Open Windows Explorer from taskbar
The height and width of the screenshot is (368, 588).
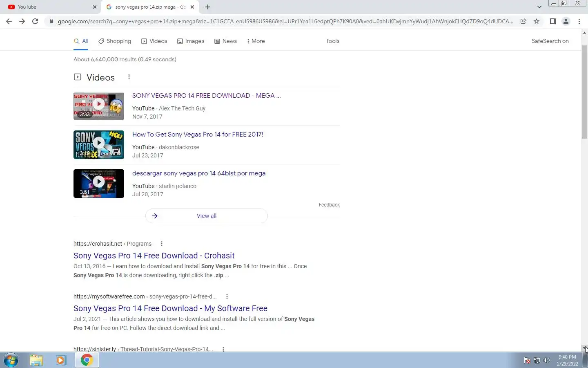tap(36, 360)
